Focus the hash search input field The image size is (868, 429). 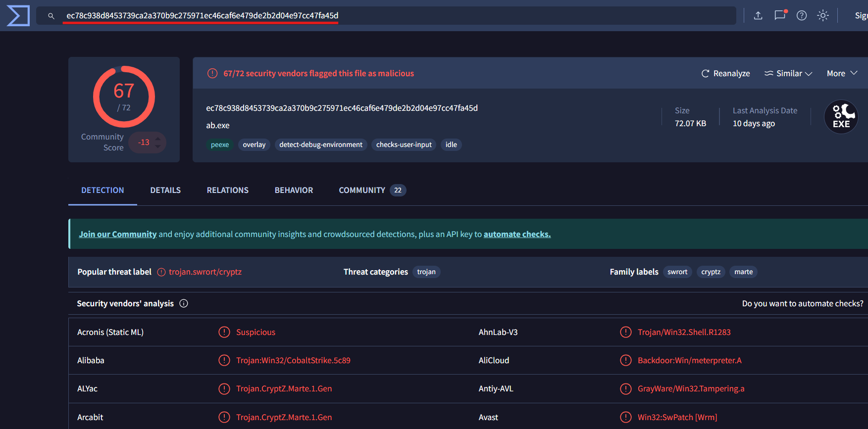click(386, 16)
